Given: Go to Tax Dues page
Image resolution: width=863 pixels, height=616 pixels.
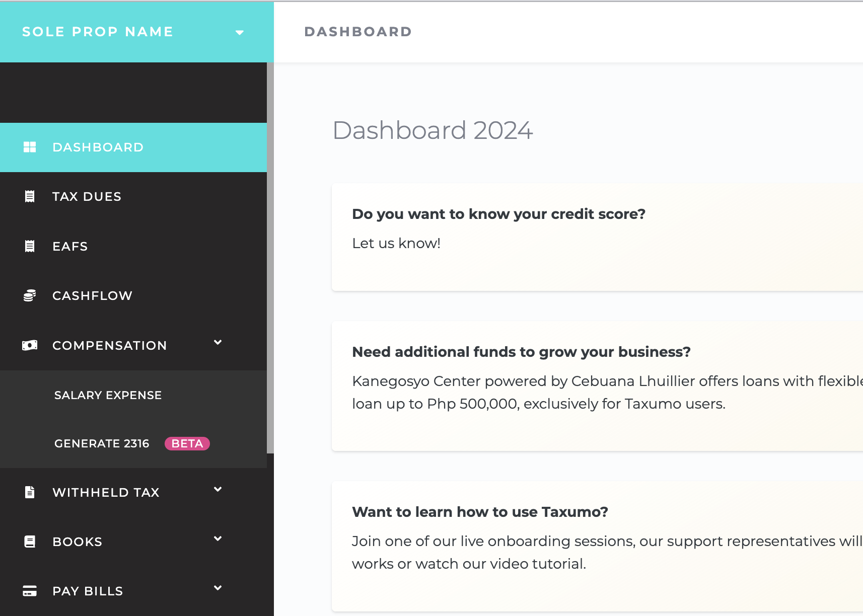Looking at the screenshot, I should click(x=87, y=196).
